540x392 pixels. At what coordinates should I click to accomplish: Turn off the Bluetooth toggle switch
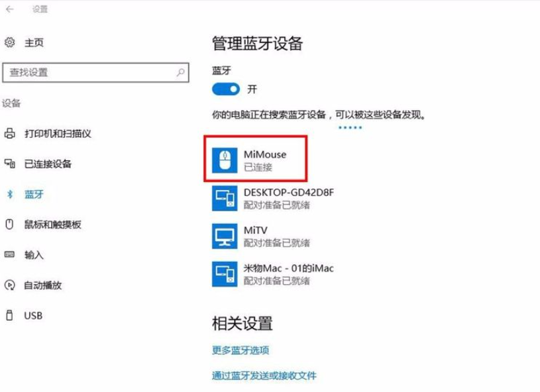(x=226, y=89)
